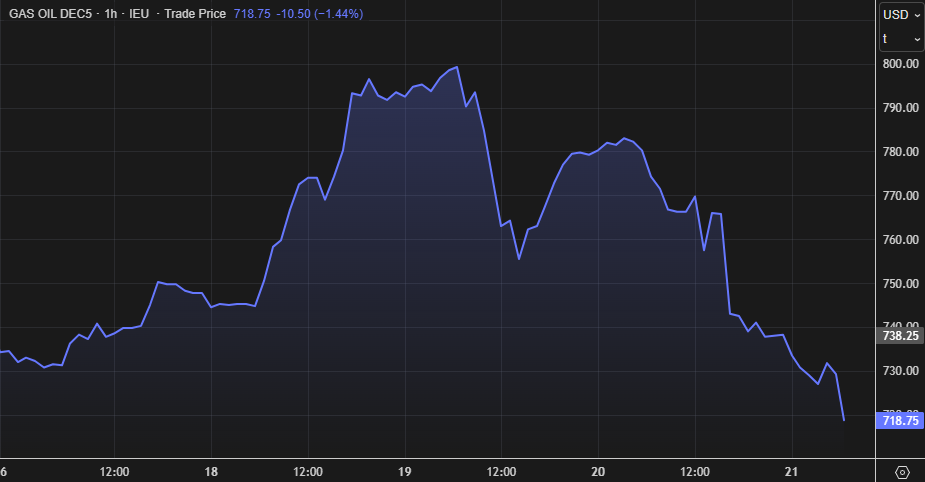Screen dimensions: 925x482
Task: Click date 18 on time axis
Action: pyautogui.click(x=211, y=471)
